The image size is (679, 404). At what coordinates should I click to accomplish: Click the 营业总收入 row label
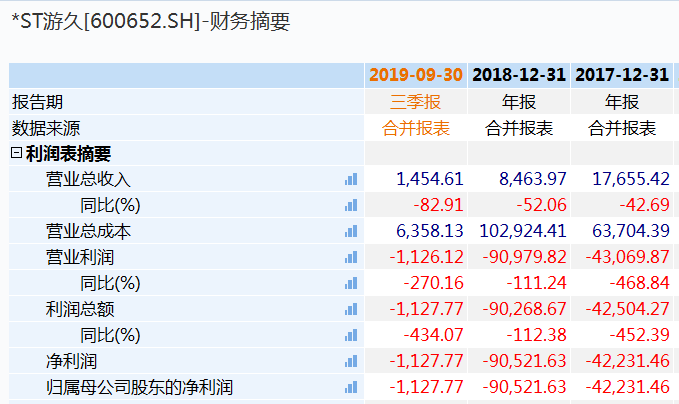[x=88, y=179]
